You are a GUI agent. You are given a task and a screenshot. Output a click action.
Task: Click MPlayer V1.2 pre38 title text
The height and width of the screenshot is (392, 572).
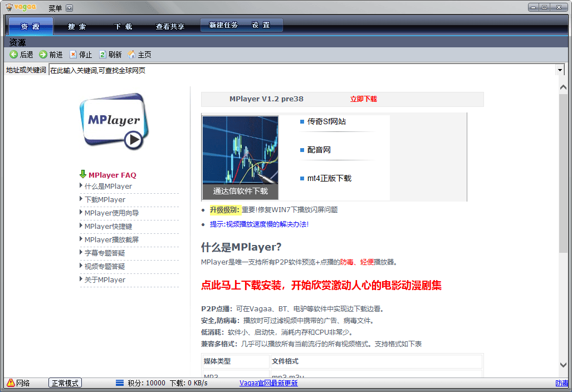click(x=266, y=99)
